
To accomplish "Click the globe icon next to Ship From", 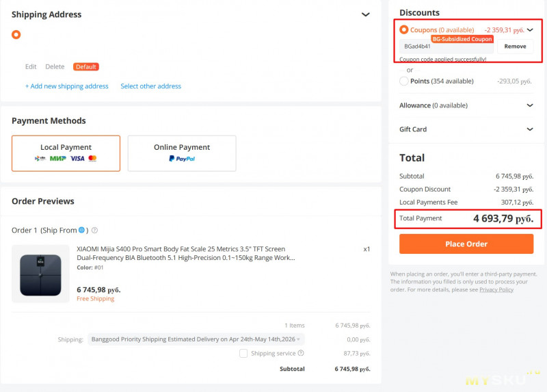I will [82, 231].
